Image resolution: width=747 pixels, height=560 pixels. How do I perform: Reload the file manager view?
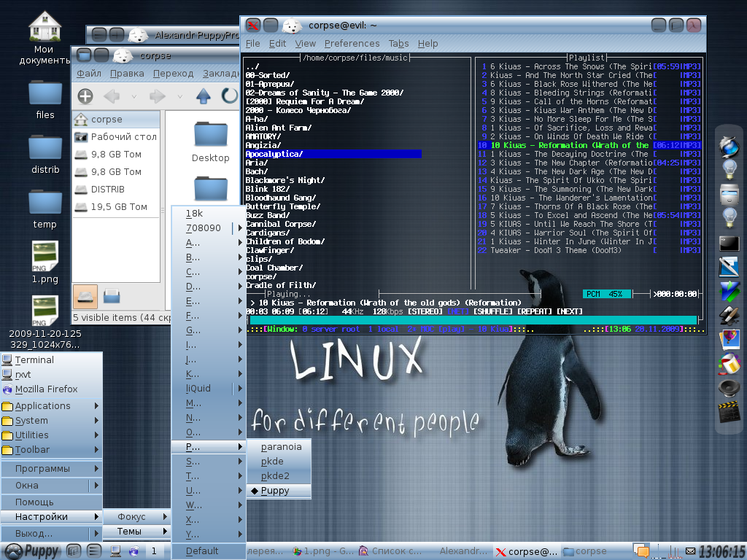click(x=230, y=96)
